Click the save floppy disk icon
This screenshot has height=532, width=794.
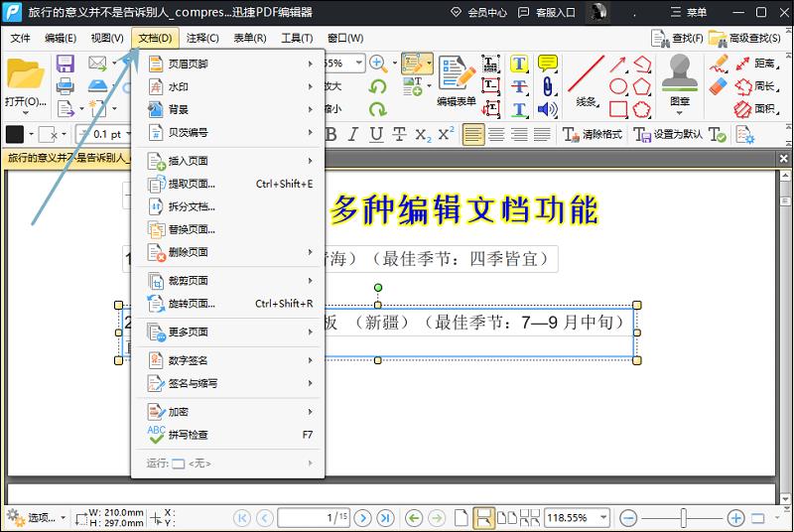point(66,64)
